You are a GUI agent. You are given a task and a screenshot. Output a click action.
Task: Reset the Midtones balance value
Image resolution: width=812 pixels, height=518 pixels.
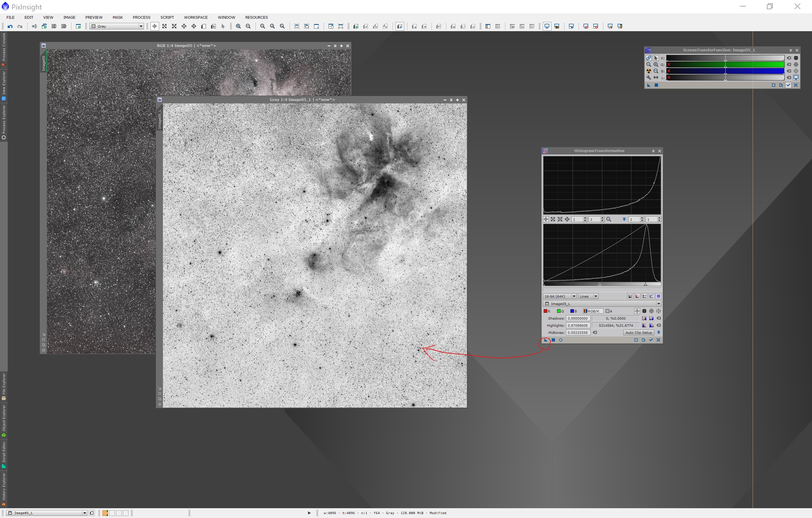(x=595, y=332)
